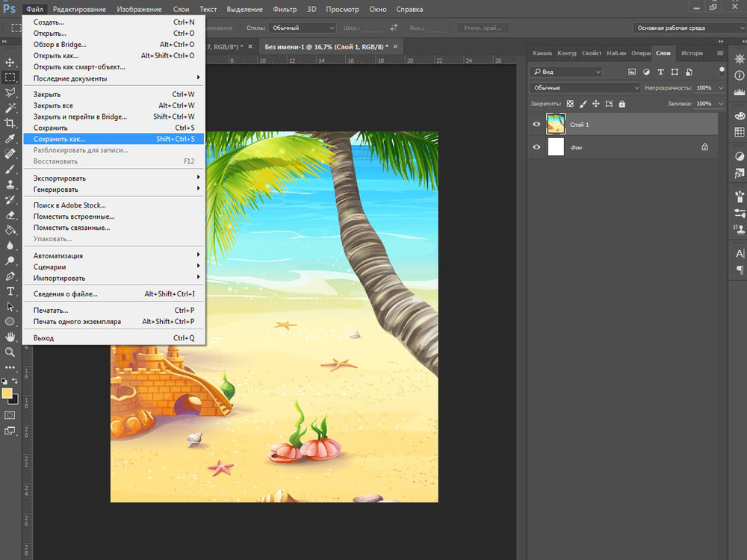Select the Horizontal Type tool
The height and width of the screenshot is (560, 747).
click(x=10, y=291)
